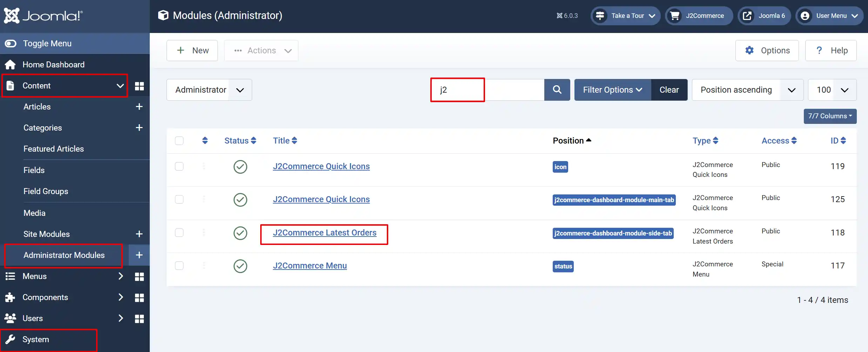Check the J2Commerce Menu row checkbox
Image resolution: width=868 pixels, height=352 pixels.
pos(179,266)
